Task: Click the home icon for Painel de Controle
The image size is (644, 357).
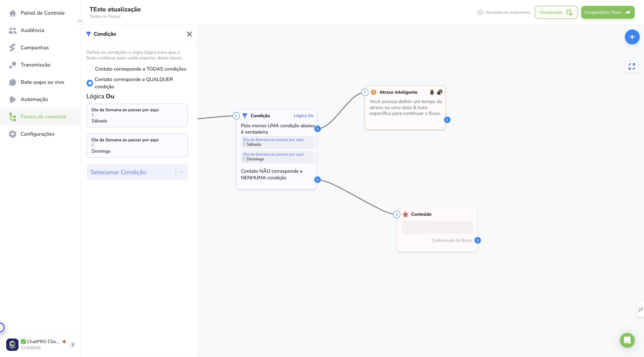Action: [x=13, y=13]
